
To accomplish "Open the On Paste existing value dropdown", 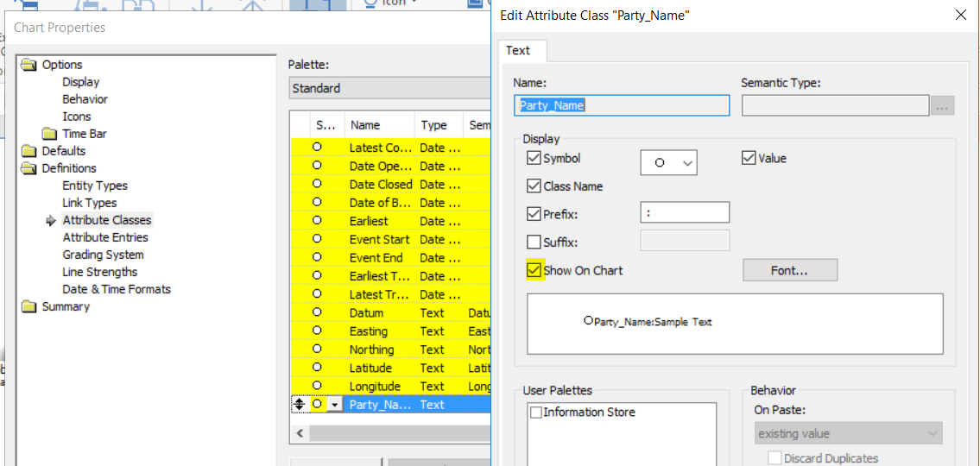I will [x=847, y=433].
